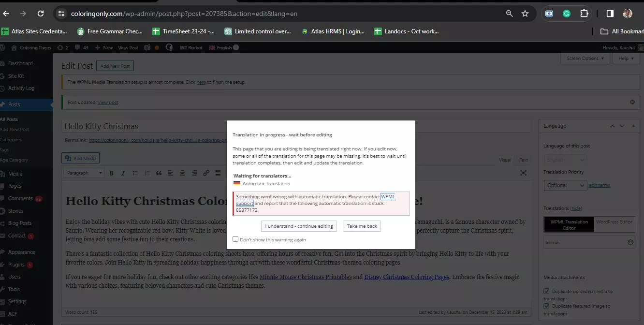
Task: Open the browser extensions puzzle icon
Action: (x=584, y=14)
